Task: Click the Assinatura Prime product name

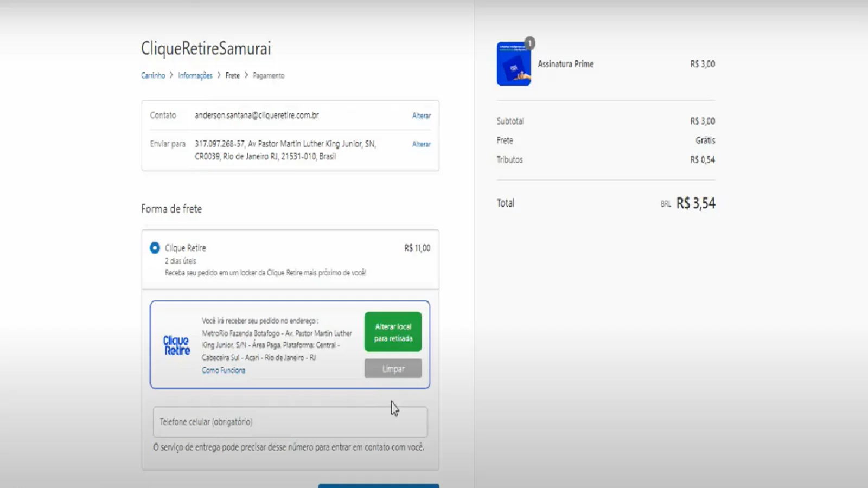Action: click(x=565, y=64)
